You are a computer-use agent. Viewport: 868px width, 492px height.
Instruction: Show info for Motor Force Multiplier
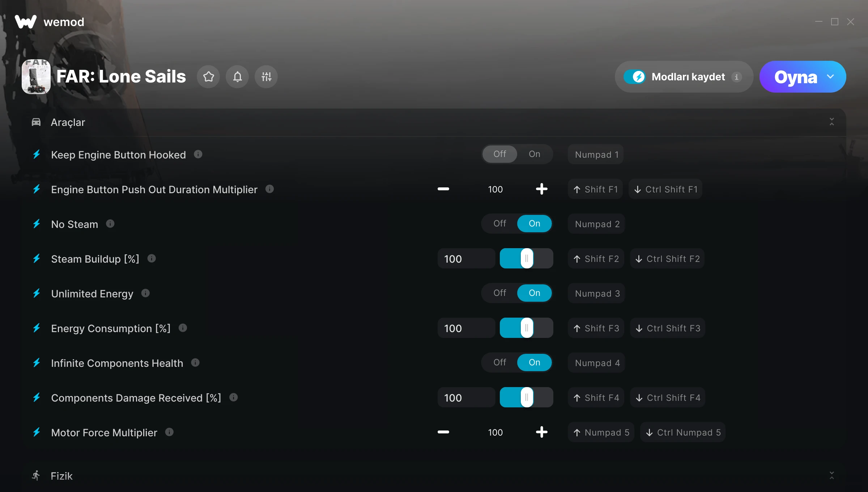point(169,432)
